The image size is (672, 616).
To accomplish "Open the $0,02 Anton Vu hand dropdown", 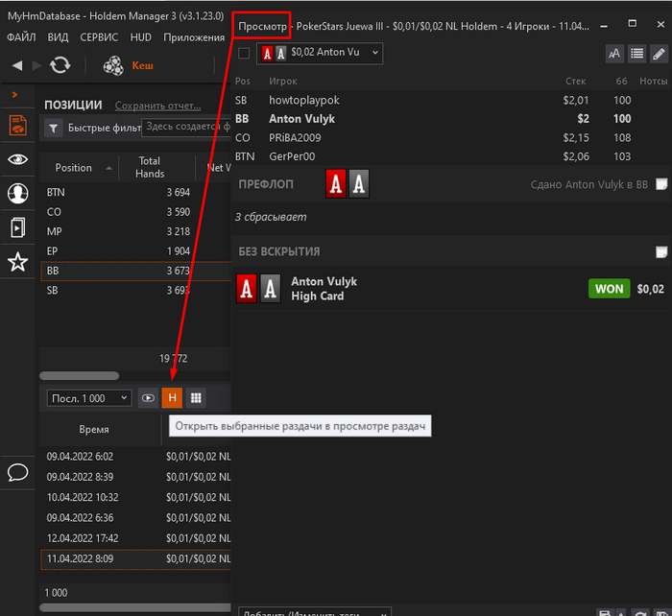I will point(320,54).
